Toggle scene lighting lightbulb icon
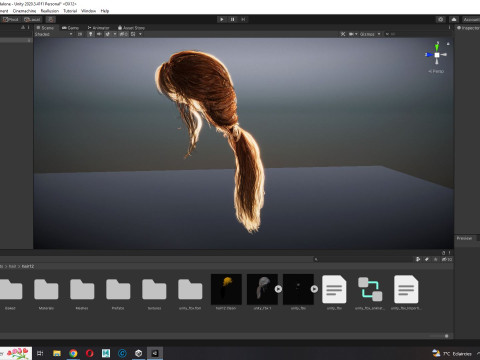The width and height of the screenshot is (480, 360). point(90,34)
